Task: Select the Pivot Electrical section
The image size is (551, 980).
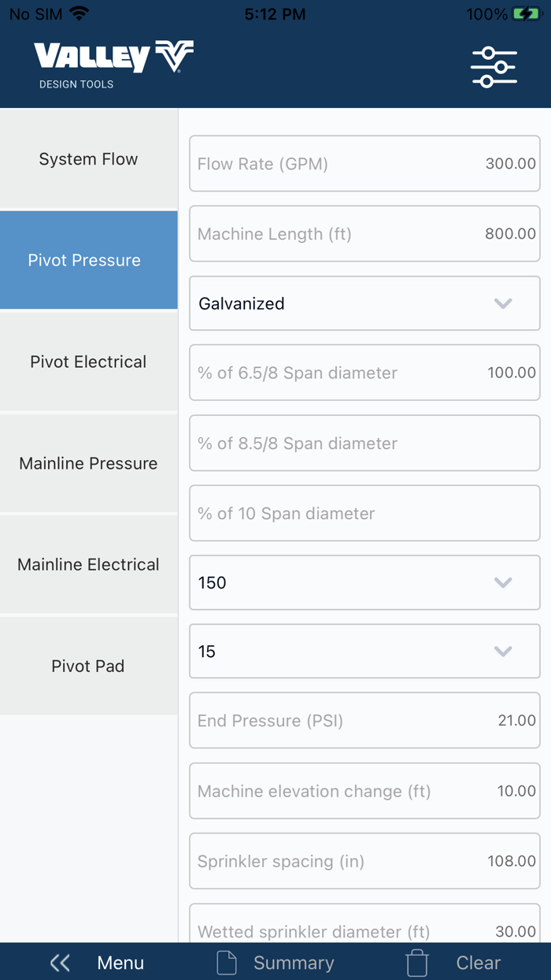Action: tap(87, 362)
